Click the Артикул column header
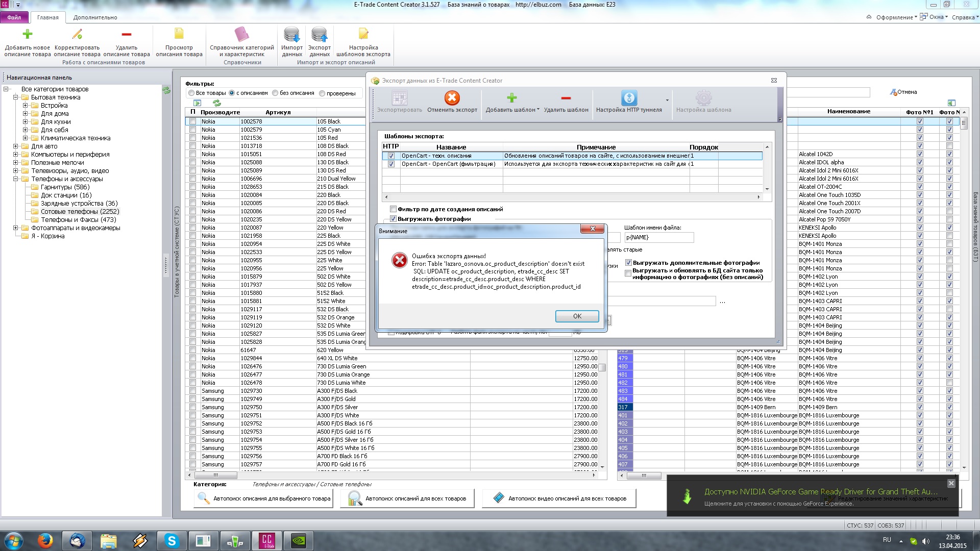 pyautogui.click(x=278, y=112)
